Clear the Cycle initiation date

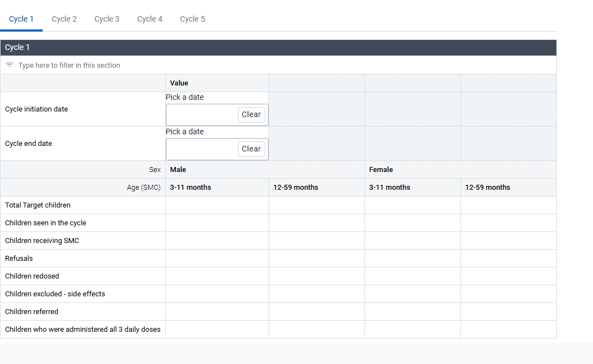(251, 115)
